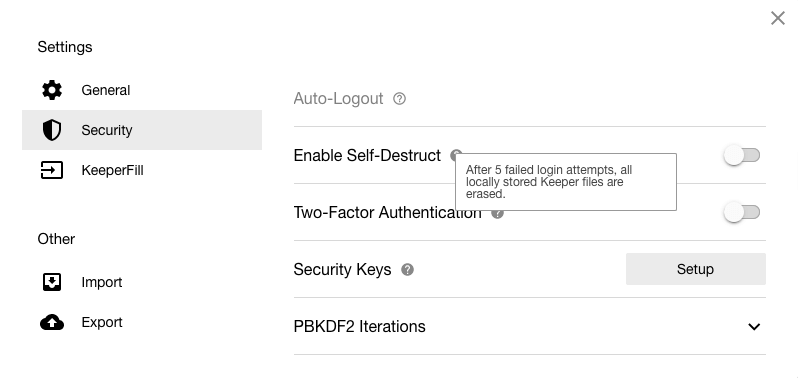Screen dimensions: 798x378
Task: Click the Security Keys help icon
Action: point(407,270)
